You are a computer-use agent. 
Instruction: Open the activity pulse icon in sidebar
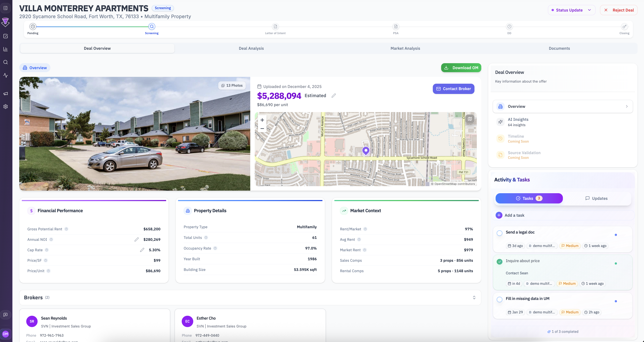[6, 75]
